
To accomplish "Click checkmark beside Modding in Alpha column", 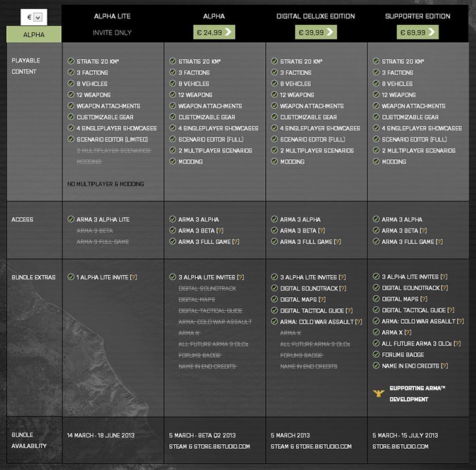I will (173, 161).
